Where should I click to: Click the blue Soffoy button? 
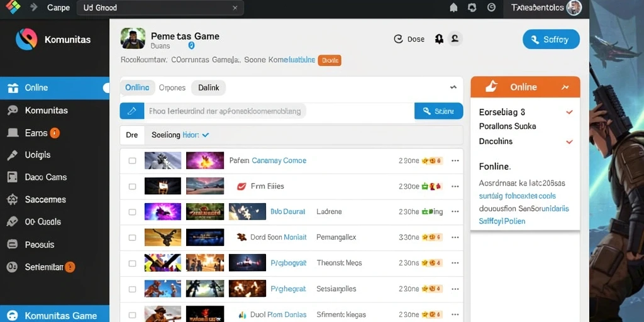pyautogui.click(x=551, y=40)
